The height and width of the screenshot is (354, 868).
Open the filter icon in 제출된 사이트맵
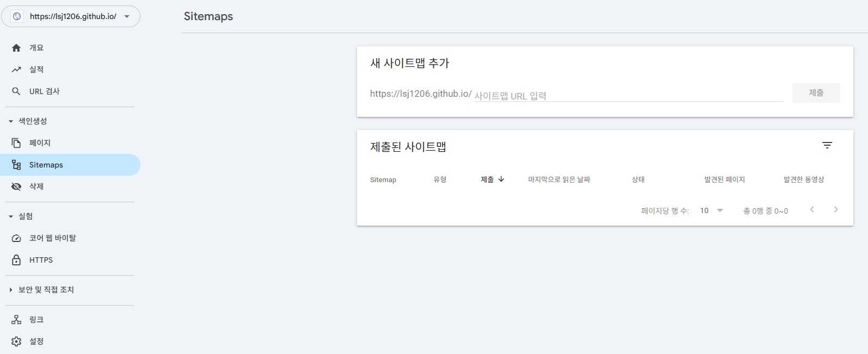click(x=827, y=146)
